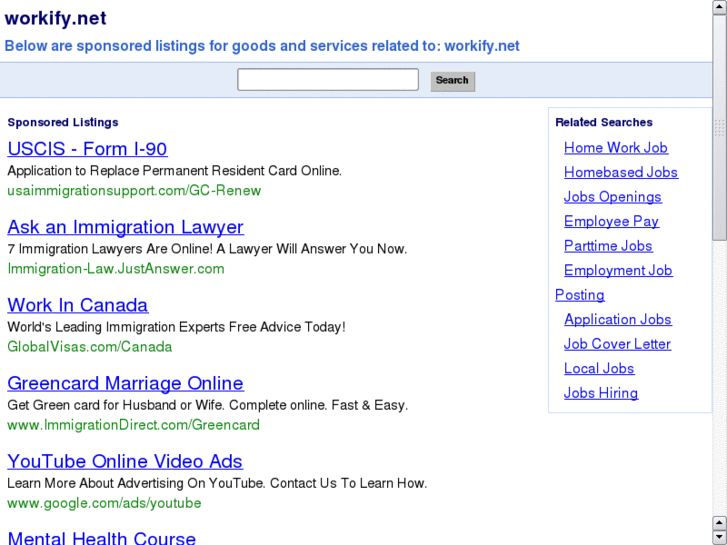Open Greencard Marriage Online link
The width and height of the screenshot is (727, 545).
point(126,384)
